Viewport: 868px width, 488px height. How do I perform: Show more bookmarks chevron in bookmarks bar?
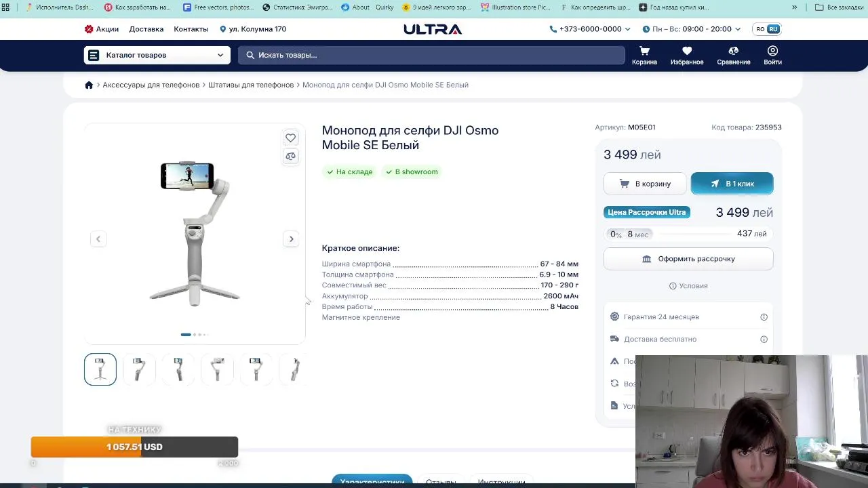point(795,7)
